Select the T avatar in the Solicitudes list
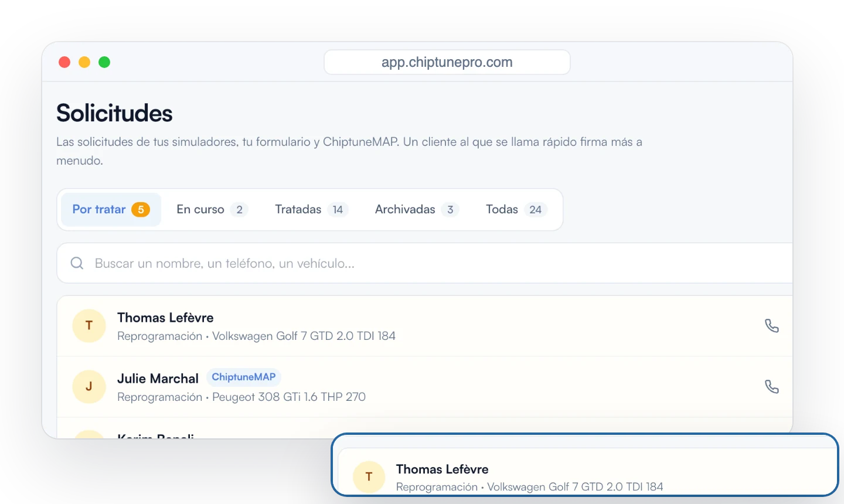 point(89,326)
